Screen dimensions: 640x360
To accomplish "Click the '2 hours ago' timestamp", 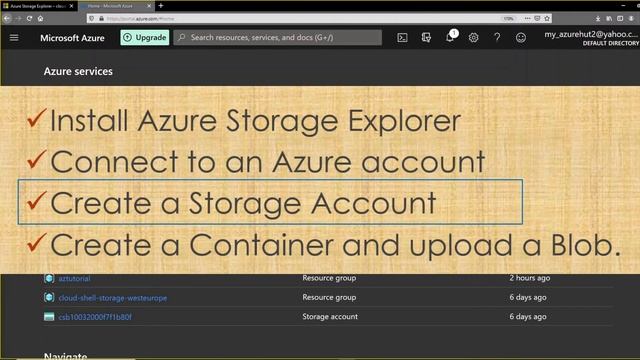I will pyautogui.click(x=529, y=278).
